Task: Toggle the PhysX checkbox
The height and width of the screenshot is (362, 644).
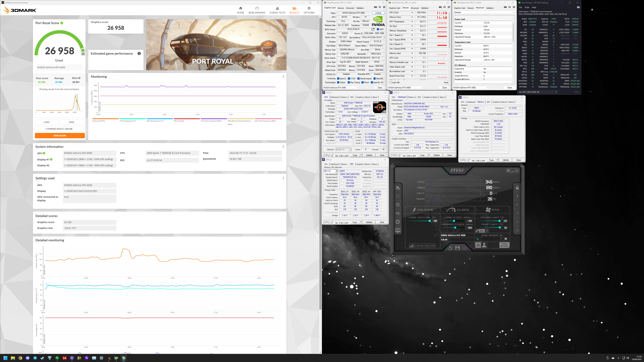Action: 362,82
